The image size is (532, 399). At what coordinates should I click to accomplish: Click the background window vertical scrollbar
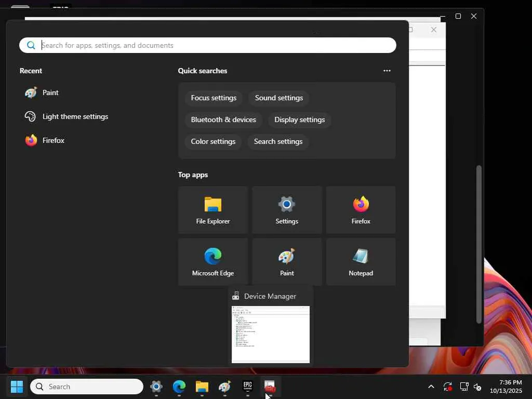(x=478, y=244)
